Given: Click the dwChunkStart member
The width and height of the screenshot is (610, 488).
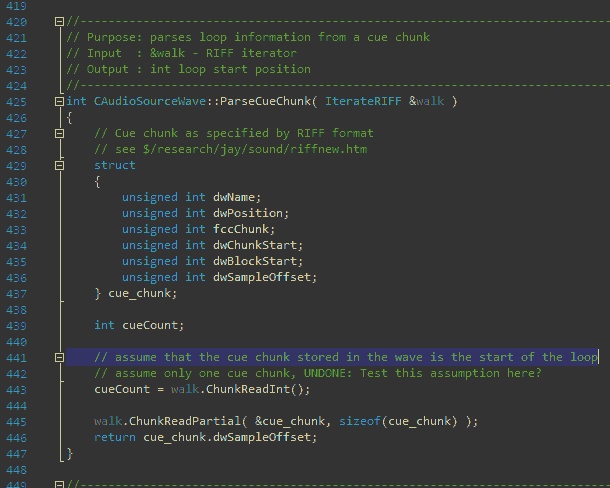Looking at the screenshot, I should (255, 245).
